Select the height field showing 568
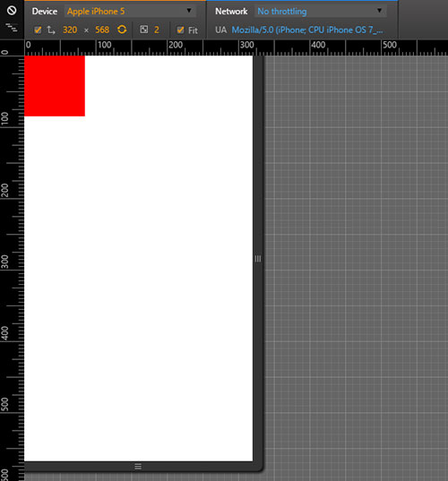The width and height of the screenshot is (448, 481). point(102,30)
